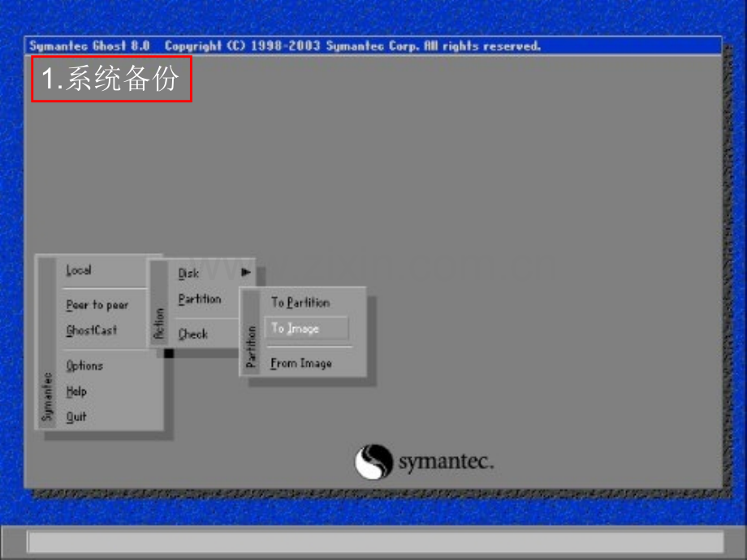The image size is (747, 560).
Task: Select Peer to peer option
Action: 97,305
